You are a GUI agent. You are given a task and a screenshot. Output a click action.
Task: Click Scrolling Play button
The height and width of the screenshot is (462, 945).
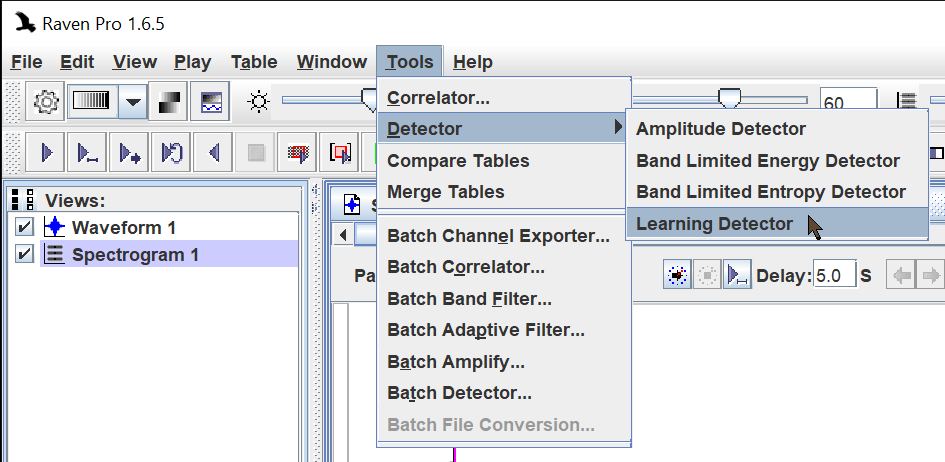[x=129, y=153]
